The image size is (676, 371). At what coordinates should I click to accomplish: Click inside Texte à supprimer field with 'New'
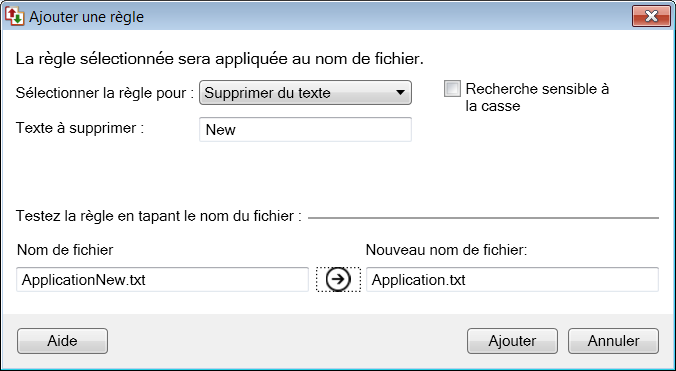(x=305, y=129)
